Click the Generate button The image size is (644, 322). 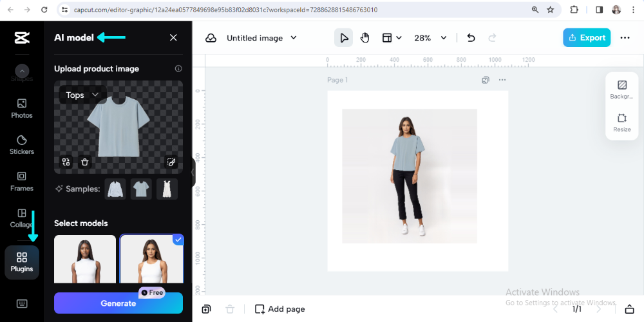[x=118, y=303]
